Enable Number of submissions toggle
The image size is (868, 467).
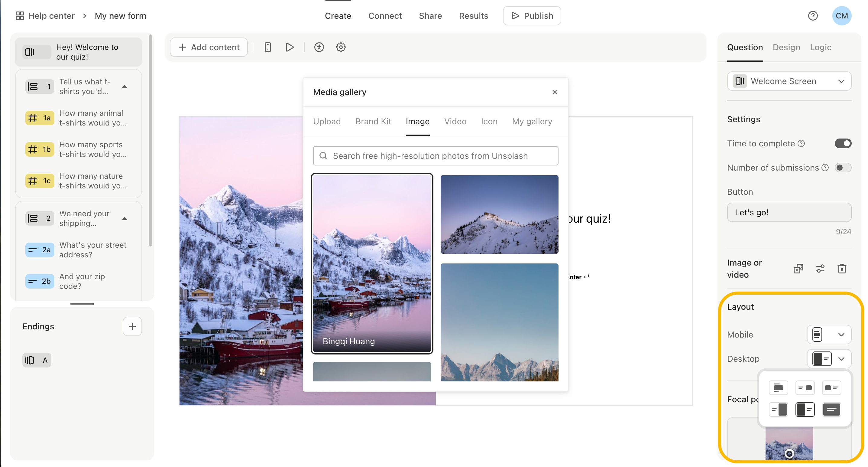pyautogui.click(x=843, y=168)
